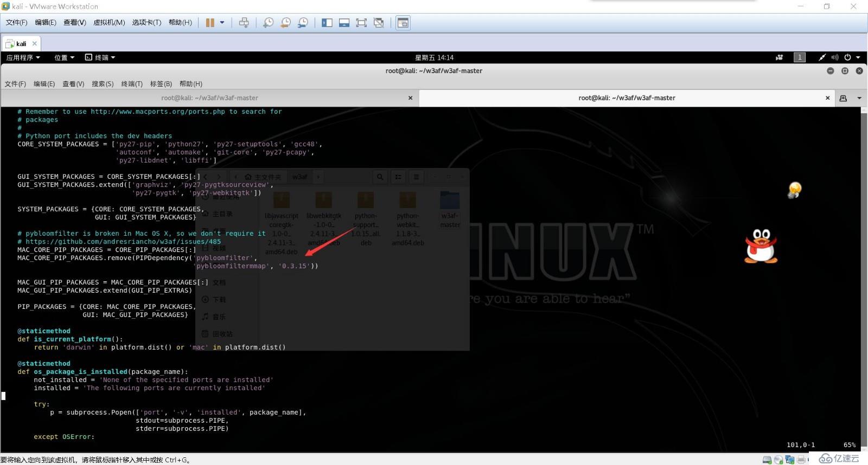This screenshot has height=465, width=868.
Task: Close the kali VM tab
Action: point(35,43)
